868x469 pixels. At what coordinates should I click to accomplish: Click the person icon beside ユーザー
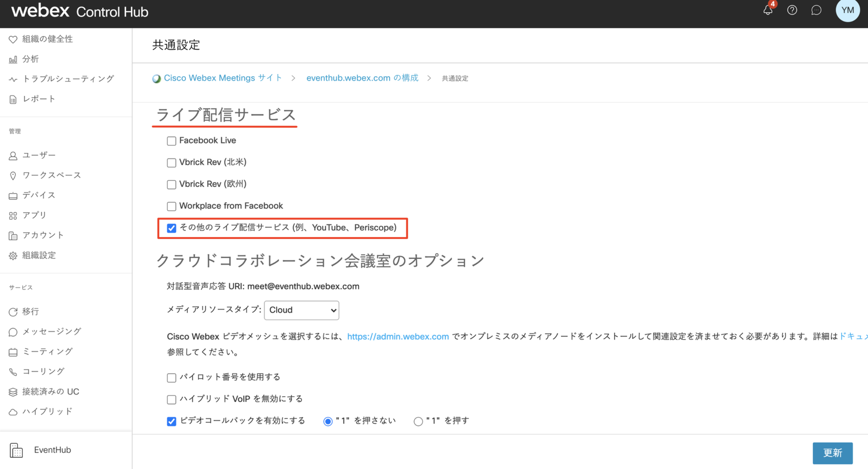click(13, 156)
